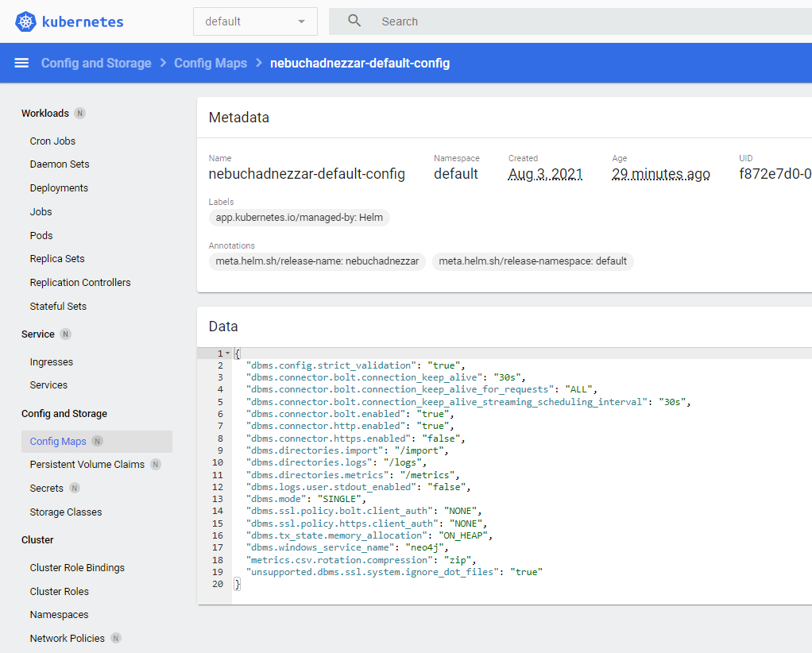
Task: Click the dbms.directories.import line
Action: 347,450
